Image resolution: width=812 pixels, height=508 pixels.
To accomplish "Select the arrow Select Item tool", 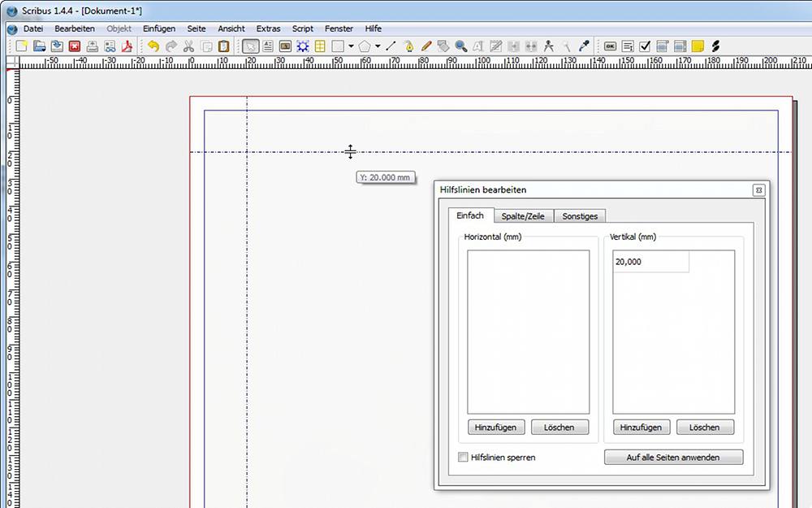I will pyautogui.click(x=250, y=46).
